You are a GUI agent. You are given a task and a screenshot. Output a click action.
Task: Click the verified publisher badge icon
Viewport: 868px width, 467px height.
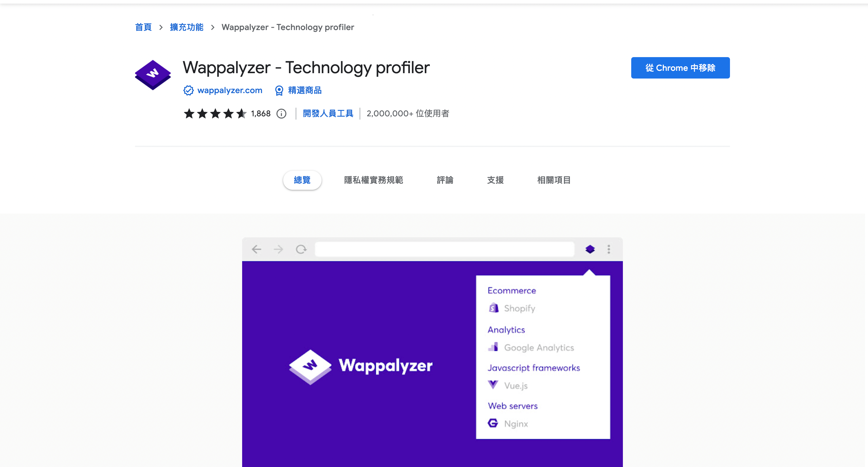click(188, 90)
